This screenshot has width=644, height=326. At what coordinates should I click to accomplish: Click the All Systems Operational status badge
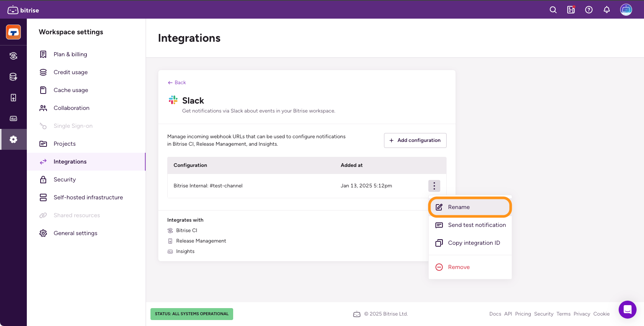(x=191, y=314)
